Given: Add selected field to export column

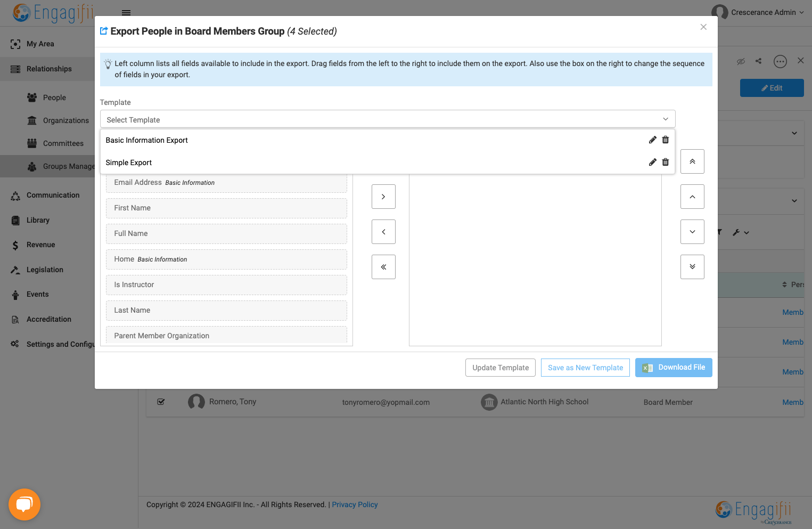Looking at the screenshot, I should [383, 197].
